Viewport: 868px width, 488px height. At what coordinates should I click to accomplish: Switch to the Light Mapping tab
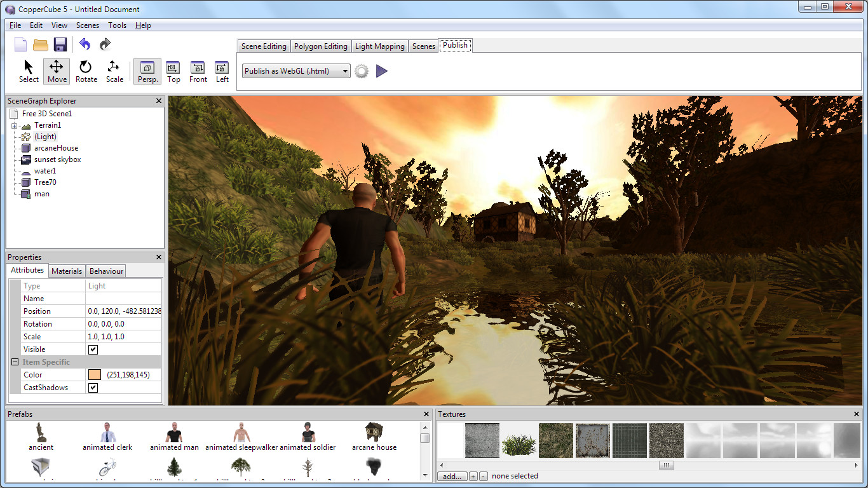(x=379, y=46)
